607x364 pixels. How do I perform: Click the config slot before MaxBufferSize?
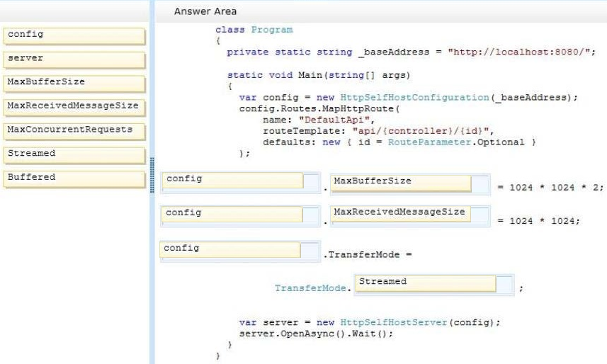pyautogui.click(x=240, y=183)
